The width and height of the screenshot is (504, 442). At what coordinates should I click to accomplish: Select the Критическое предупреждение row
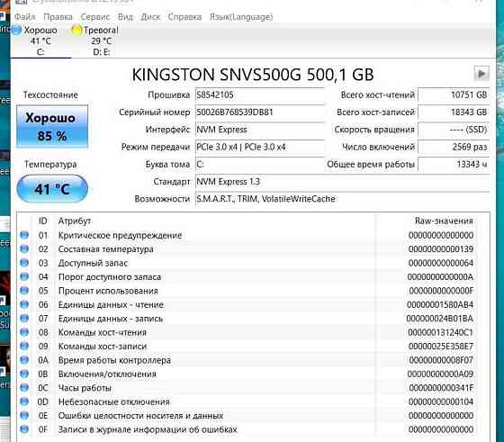(x=247, y=235)
